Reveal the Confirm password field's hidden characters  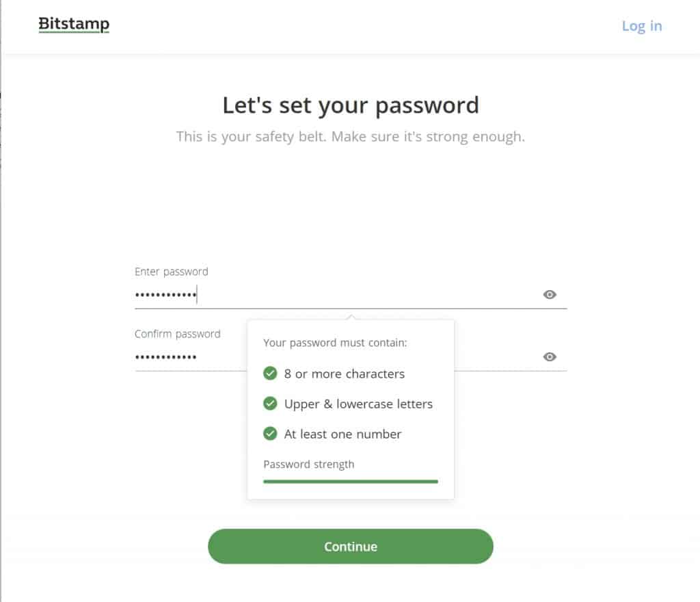point(550,357)
